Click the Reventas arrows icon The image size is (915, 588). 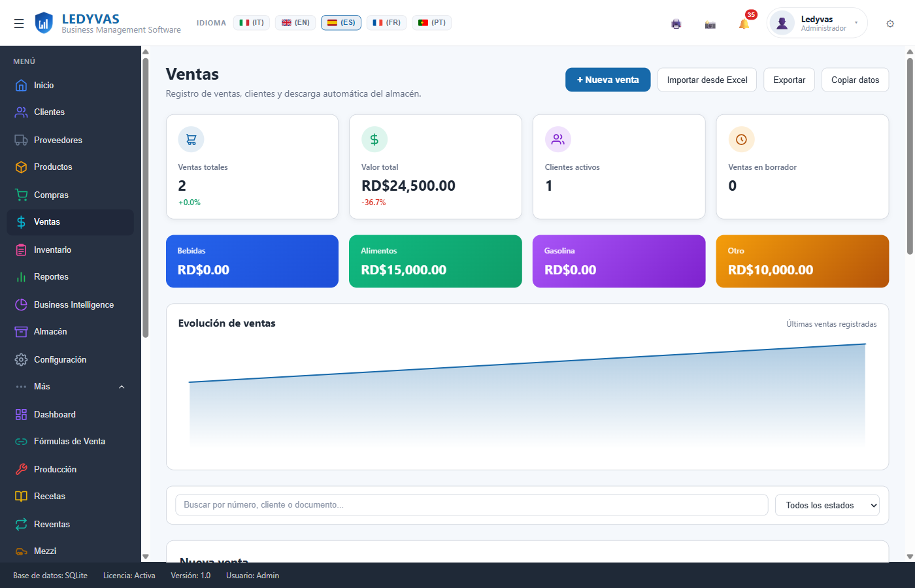pos(21,524)
